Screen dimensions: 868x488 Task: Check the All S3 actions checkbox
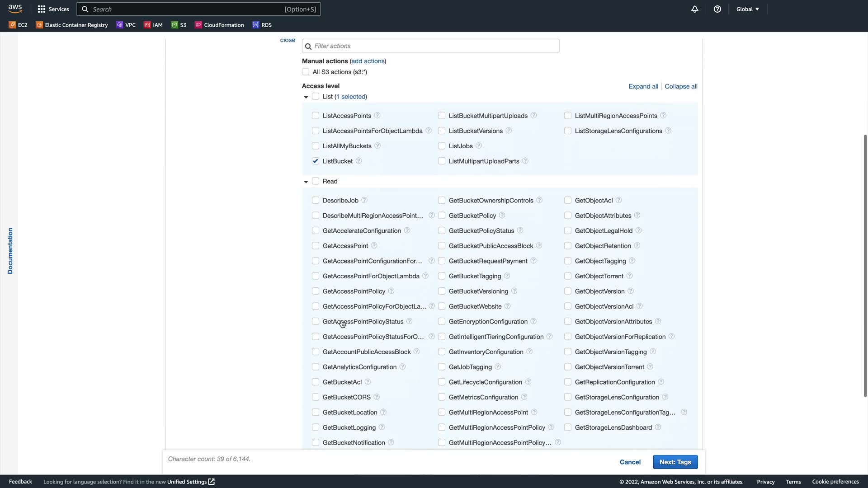click(306, 72)
